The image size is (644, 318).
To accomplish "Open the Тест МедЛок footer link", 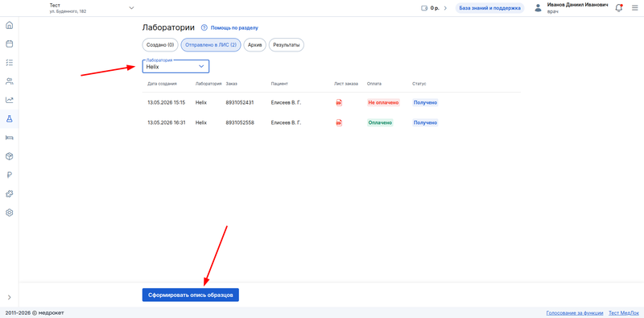I will click(x=623, y=312).
